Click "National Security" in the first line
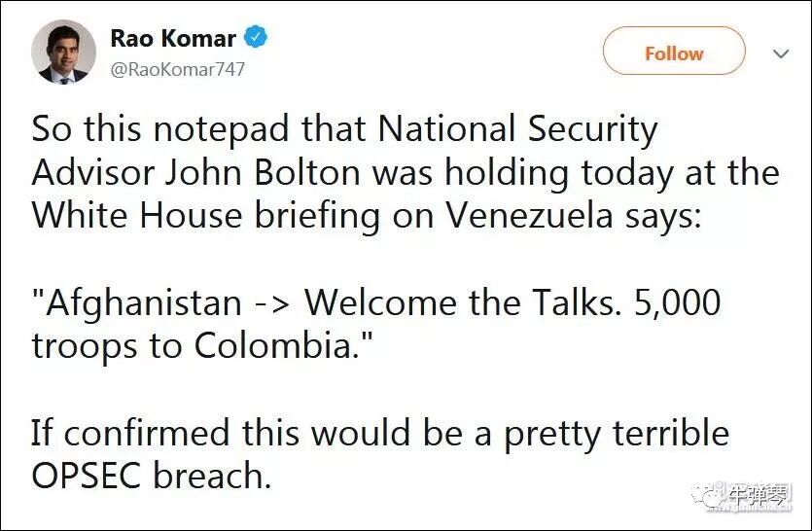Image resolution: width=812 pixels, height=531 pixels. point(517,128)
